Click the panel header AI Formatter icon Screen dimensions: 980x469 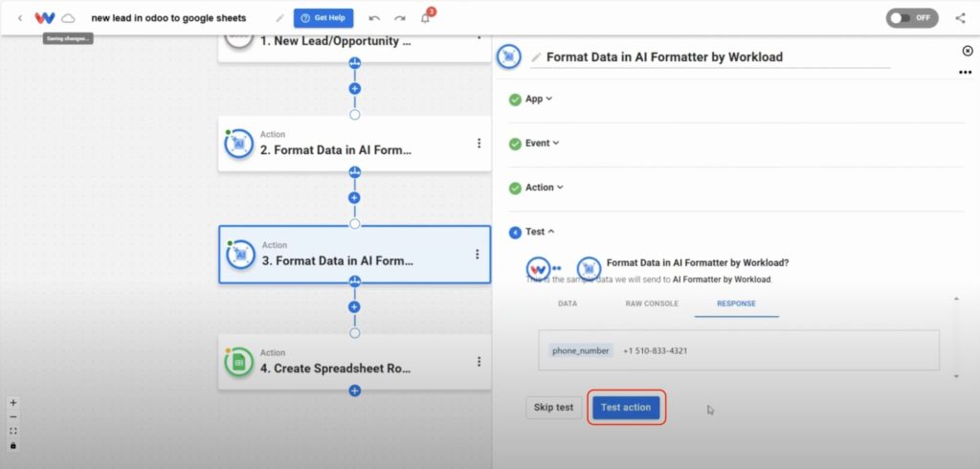click(x=509, y=56)
